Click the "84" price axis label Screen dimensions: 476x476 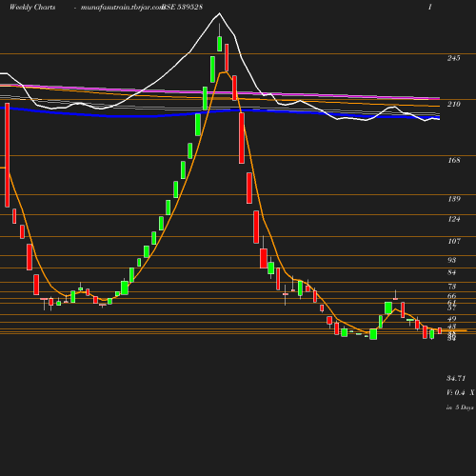tap(452, 272)
